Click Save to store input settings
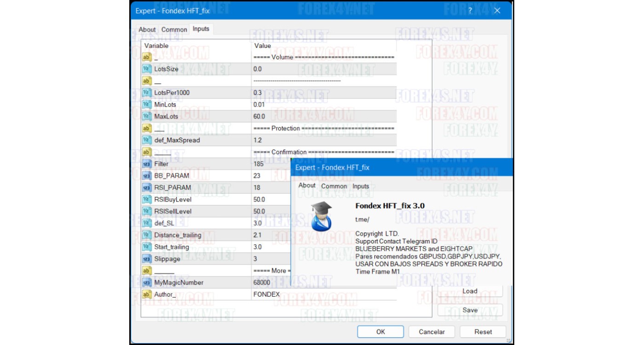 pos(470,310)
